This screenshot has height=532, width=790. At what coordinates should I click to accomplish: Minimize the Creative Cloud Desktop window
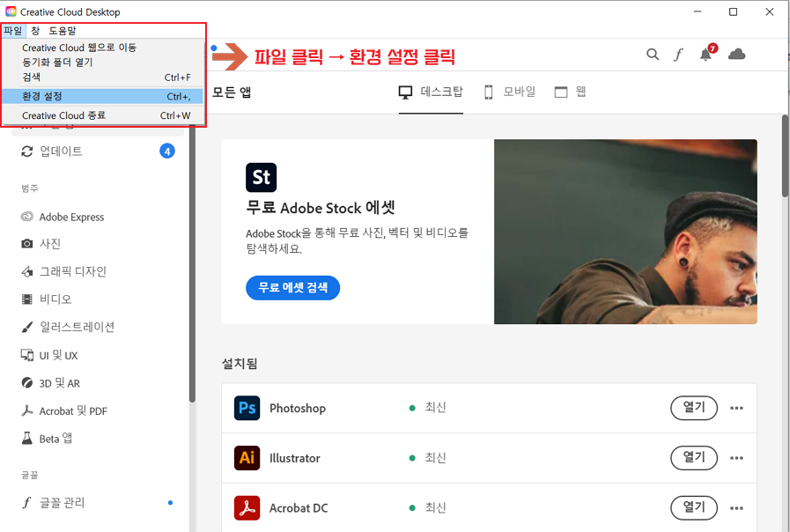click(698, 11)
